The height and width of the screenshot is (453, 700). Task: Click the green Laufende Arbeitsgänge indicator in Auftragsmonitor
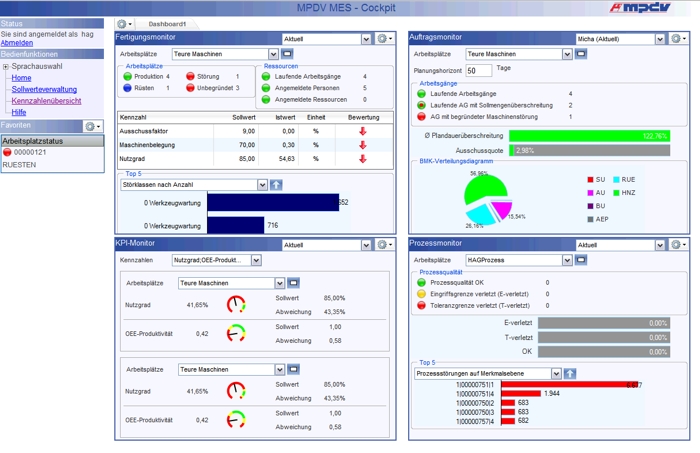(x=421, y=94)
